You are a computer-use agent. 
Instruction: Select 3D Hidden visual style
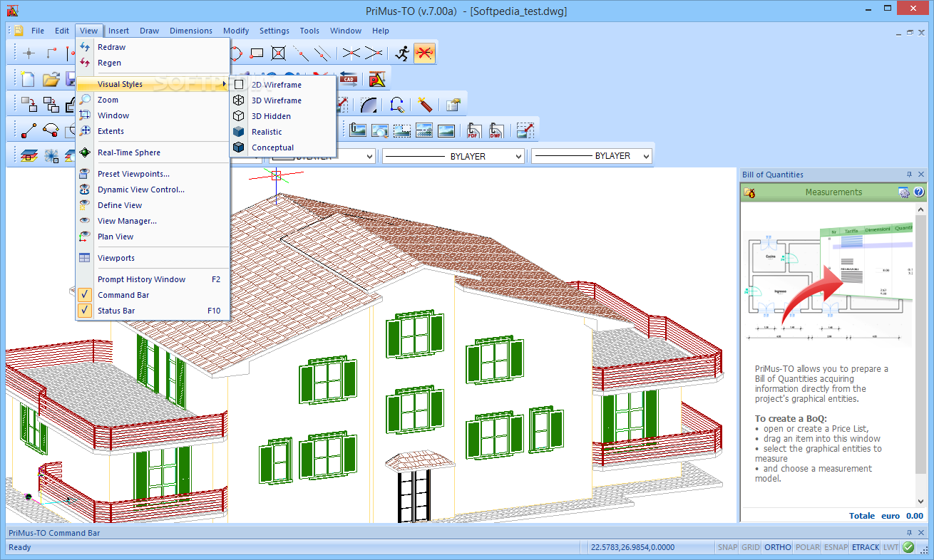(x=282, y=116)
